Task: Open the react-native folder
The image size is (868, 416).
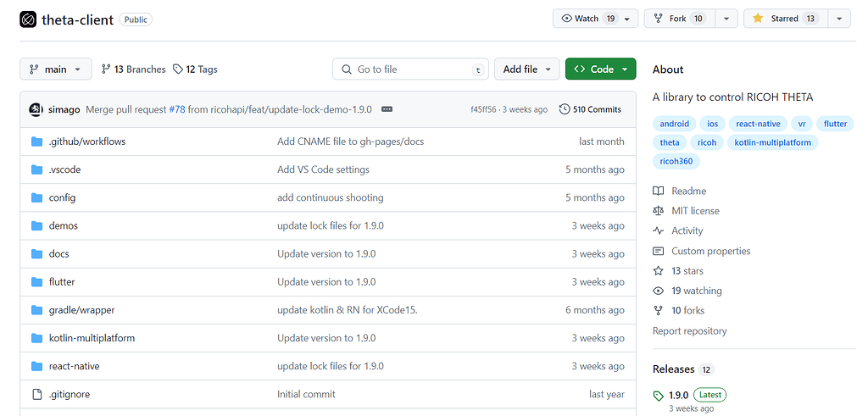Action: [x=75, y=366]
